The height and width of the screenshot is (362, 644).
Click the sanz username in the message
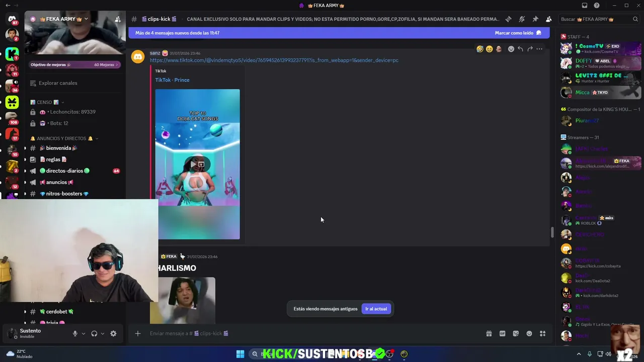pyautogui.click(x=155, y=53)
